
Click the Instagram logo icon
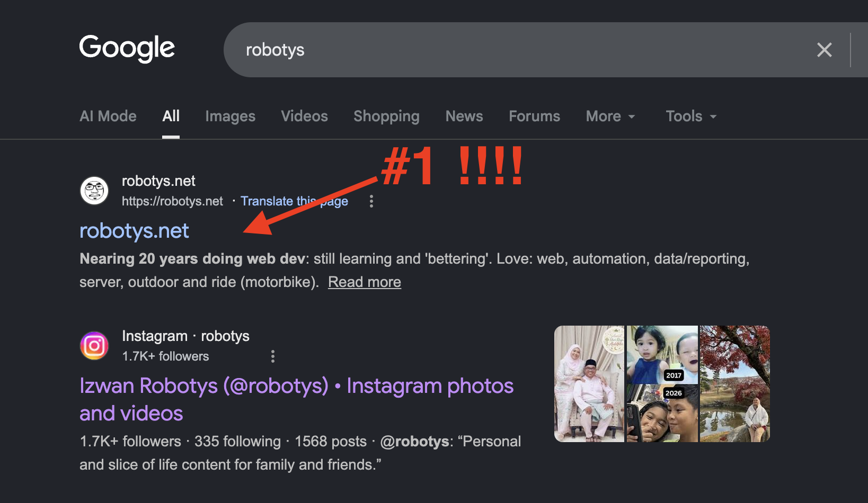[94, 346]
